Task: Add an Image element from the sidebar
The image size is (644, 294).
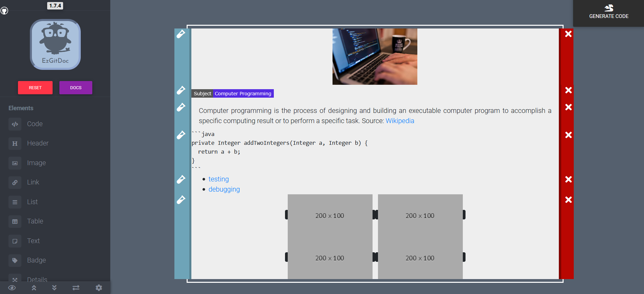Action: click(x=27, y=163)
